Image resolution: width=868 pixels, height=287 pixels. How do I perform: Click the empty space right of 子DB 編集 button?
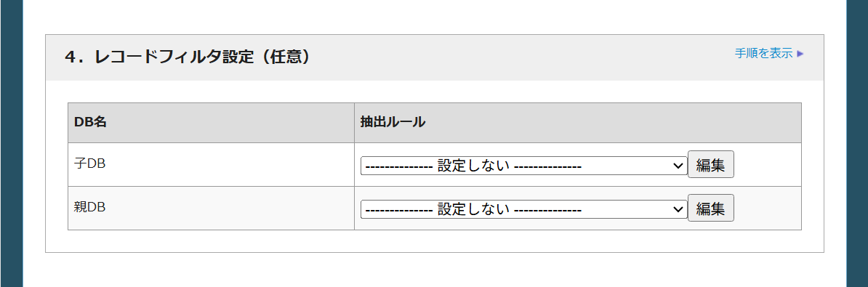click(767, 165)
